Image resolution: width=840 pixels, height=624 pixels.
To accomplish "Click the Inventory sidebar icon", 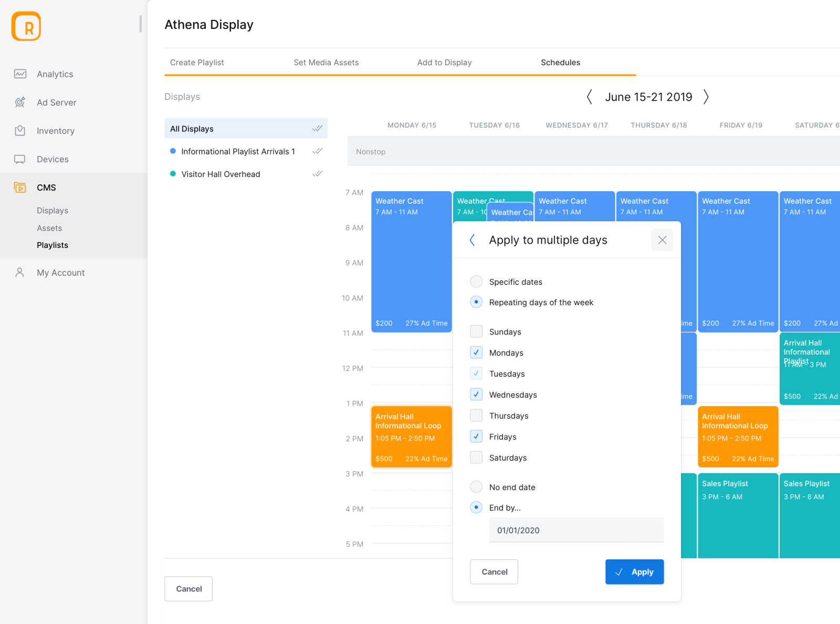I will [20, 131].
